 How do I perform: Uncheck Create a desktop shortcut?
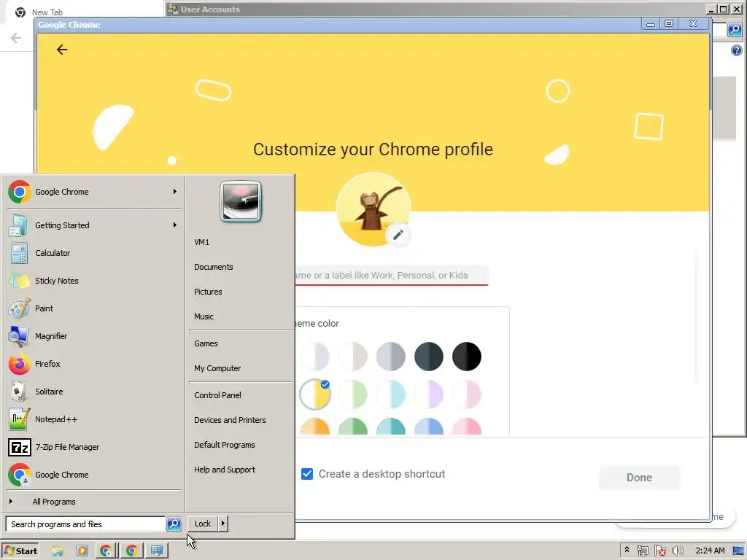pos(307,474)
